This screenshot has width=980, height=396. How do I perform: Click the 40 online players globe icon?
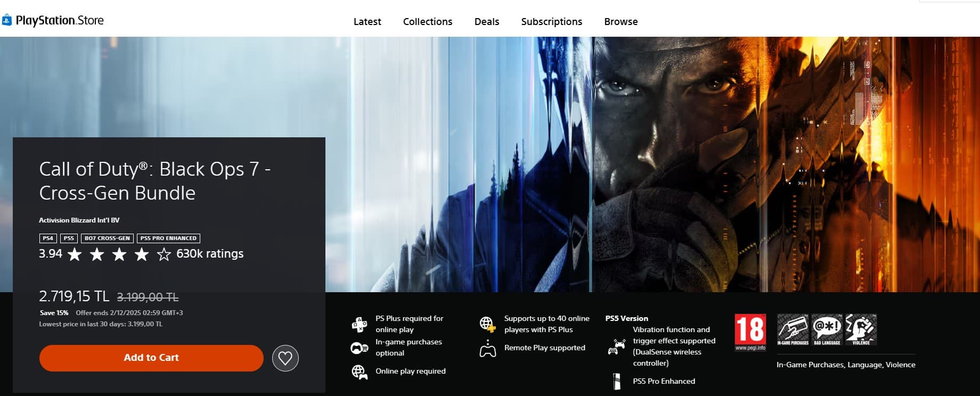pyautogui.click(x=488, y=324)
